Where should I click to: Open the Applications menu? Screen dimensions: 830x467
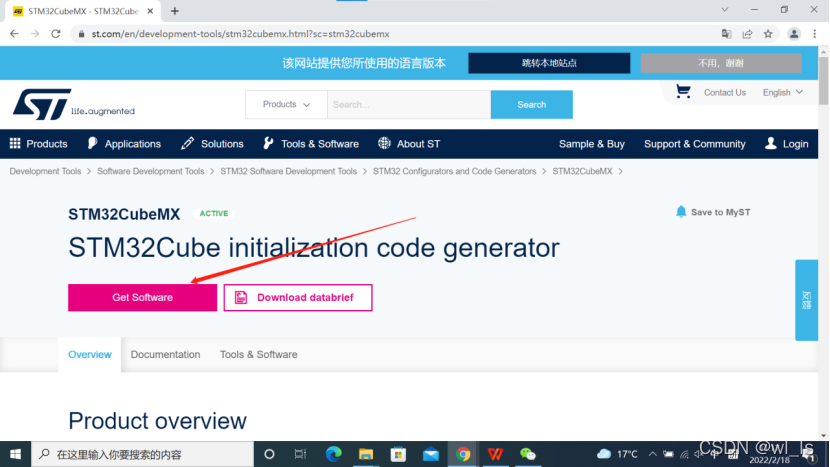point(124,143)
